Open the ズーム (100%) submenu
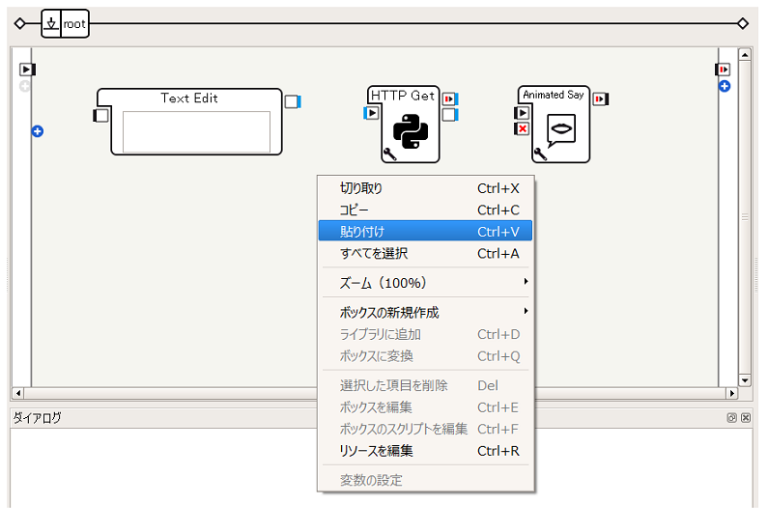Image resolution: width=768 pixels, height=532 pixels. point(425,282)
